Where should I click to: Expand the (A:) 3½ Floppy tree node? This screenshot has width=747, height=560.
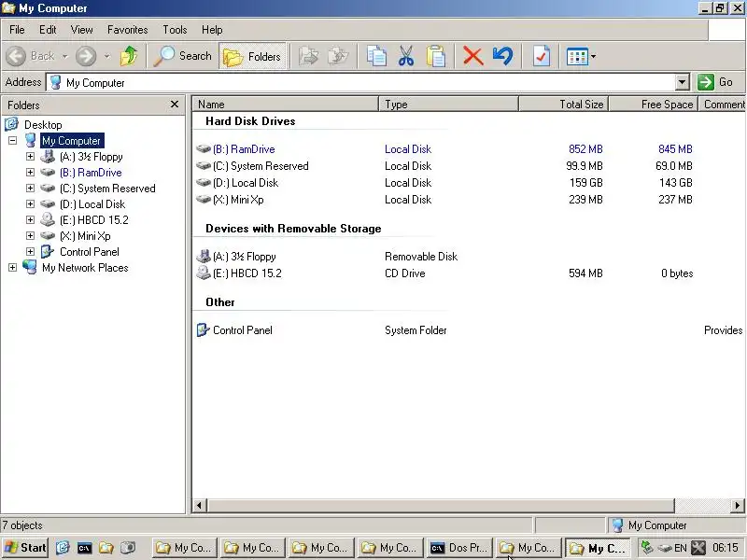click(x=30, y=156)
